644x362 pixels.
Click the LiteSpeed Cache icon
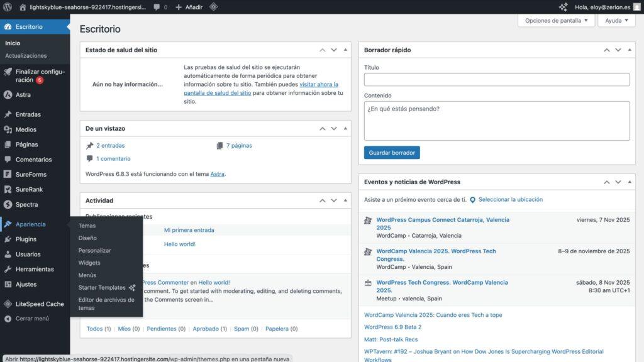tap(8, 304)
